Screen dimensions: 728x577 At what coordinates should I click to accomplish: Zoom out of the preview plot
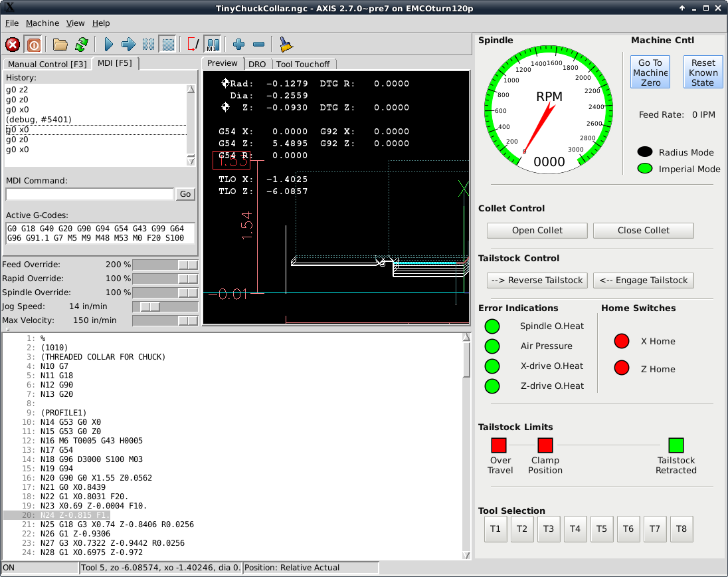[258, 45]
